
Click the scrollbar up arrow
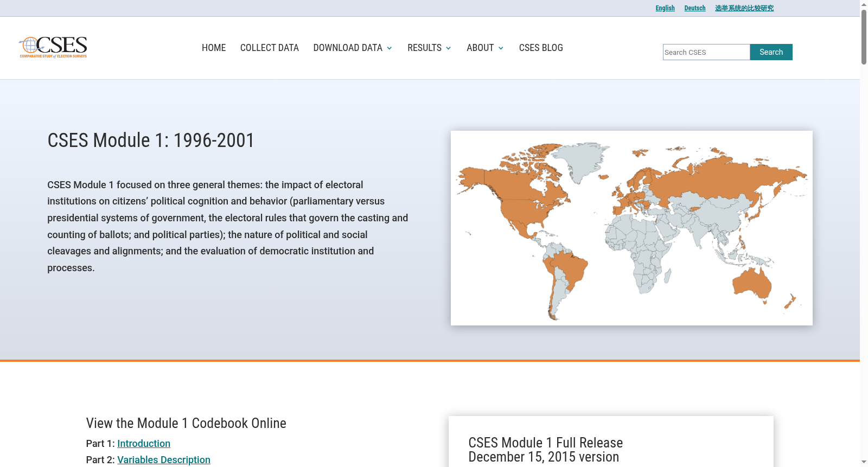864,4
